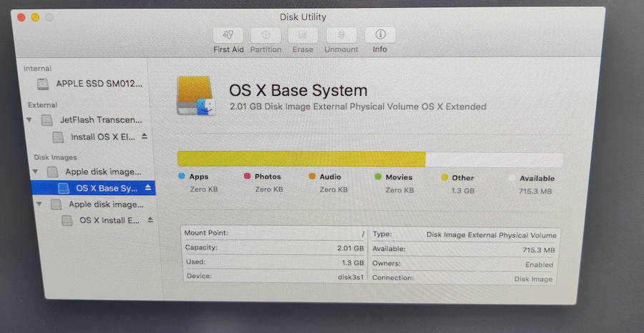
Task: Eject the OS X Install E volume
Action: pyautogui.click(x=150, y=220)
